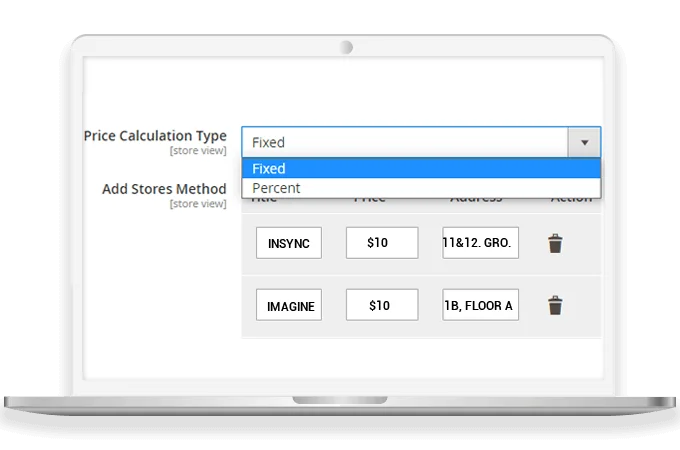Focus the INSYNC title field
Viewport: 680px width, 450px height.
click(x=289, y=244)
